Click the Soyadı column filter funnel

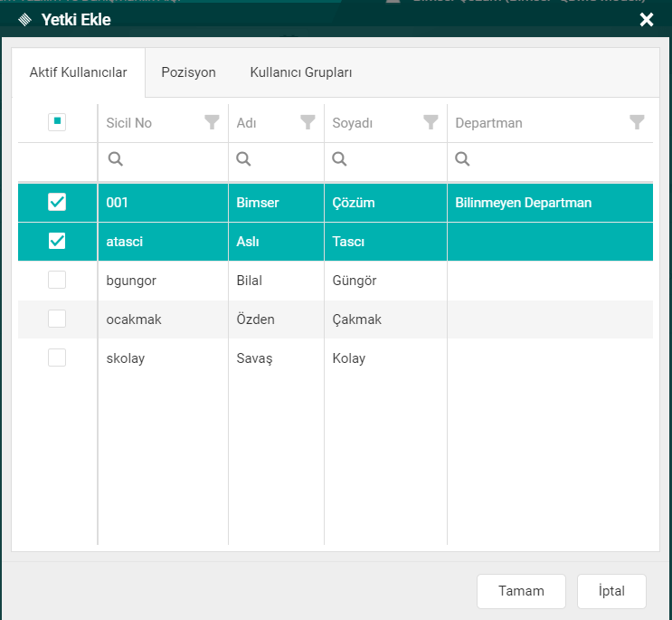pos(431,122)
